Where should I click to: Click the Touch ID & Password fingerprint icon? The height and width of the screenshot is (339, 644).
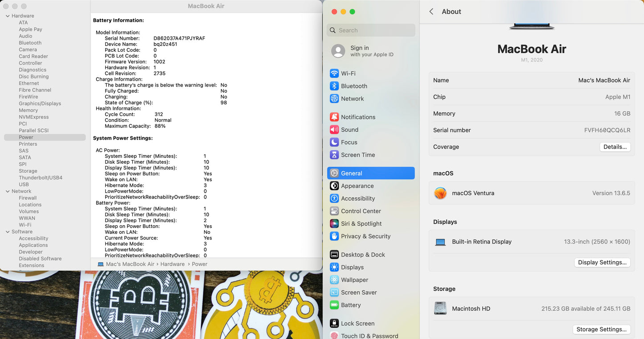(x=334, y=335)
